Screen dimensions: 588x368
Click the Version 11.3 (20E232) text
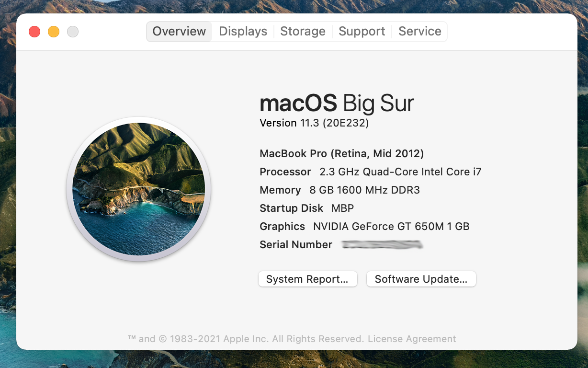click(x=314, y=123)
